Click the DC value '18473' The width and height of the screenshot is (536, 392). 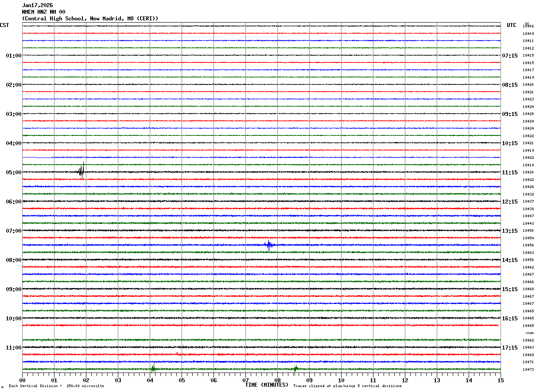pos(528,369)
